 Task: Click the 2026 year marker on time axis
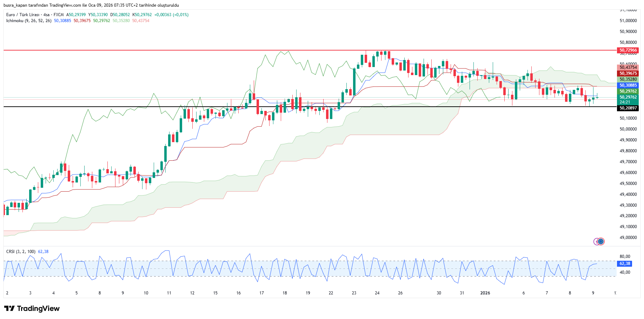tap(485, 293)
